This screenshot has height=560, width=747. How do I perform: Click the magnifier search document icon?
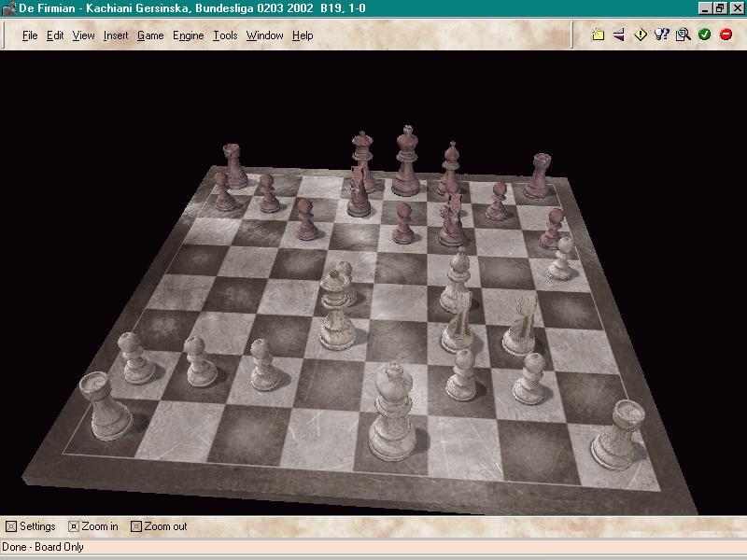click(x=683, y=35)
